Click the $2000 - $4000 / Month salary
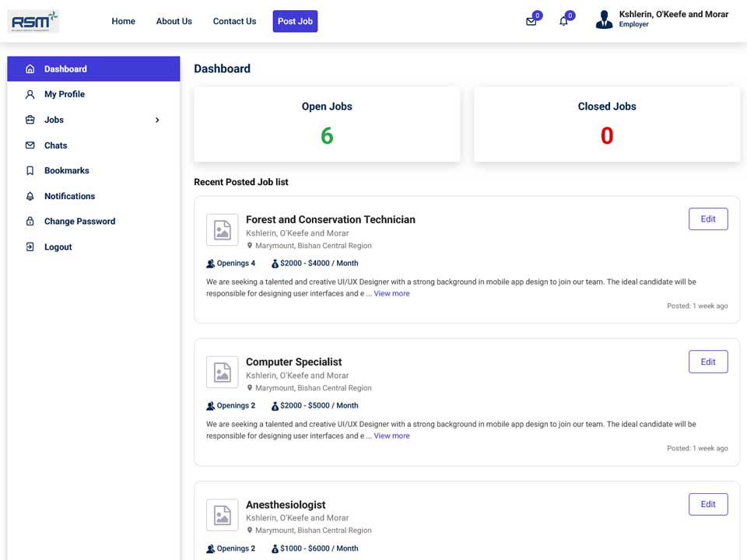747x560 pixels. tap(319, 264)
